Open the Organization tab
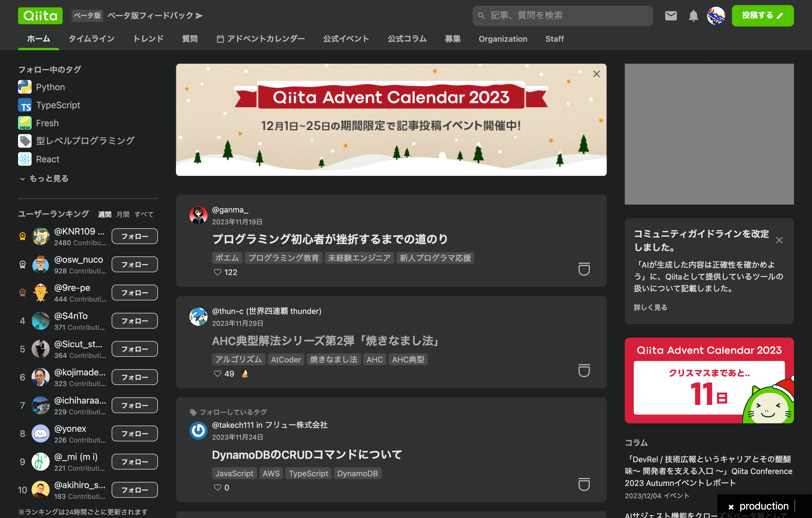812x518 pixels. [x=503, y=39]
